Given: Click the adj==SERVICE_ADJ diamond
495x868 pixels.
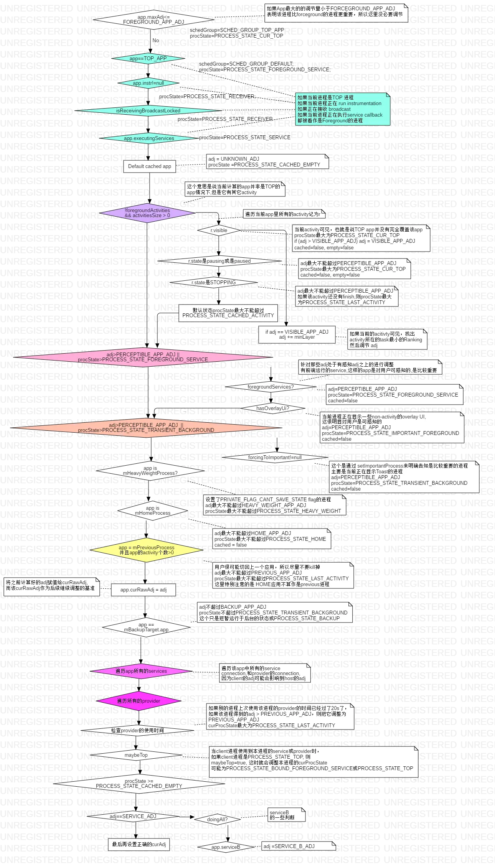Looking at the screenshot, I should (133, 817).
